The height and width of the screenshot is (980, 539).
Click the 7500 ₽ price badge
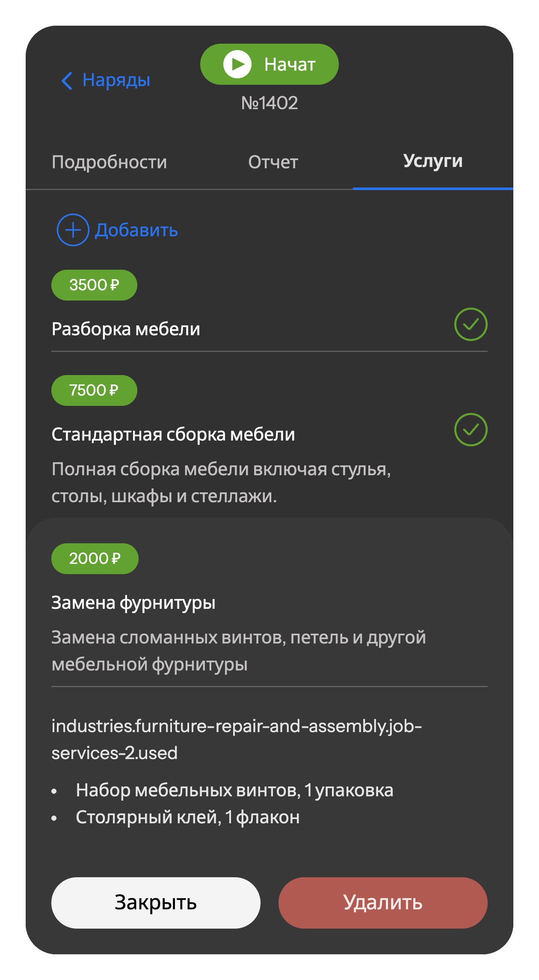tap(94, 390)
